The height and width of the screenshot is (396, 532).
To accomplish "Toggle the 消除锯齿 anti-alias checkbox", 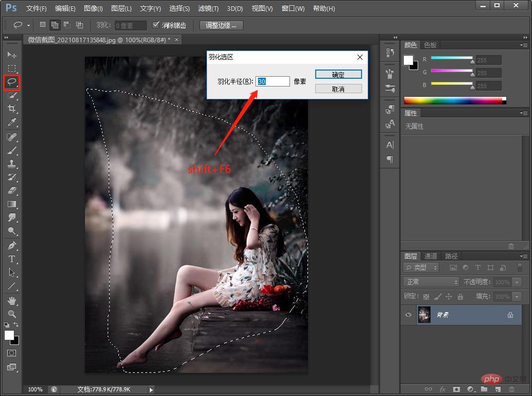I will coord(157,25).
